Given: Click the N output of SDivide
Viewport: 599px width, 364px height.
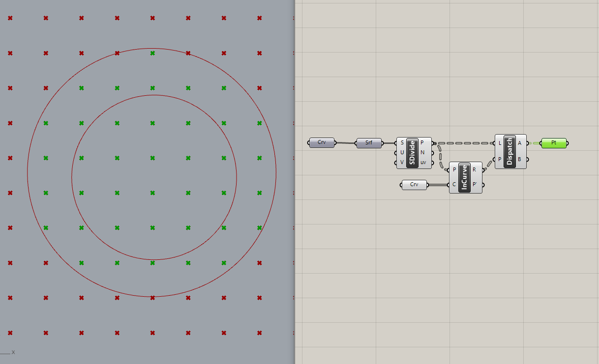Looking at the screenshot, I should coord(423,153).
